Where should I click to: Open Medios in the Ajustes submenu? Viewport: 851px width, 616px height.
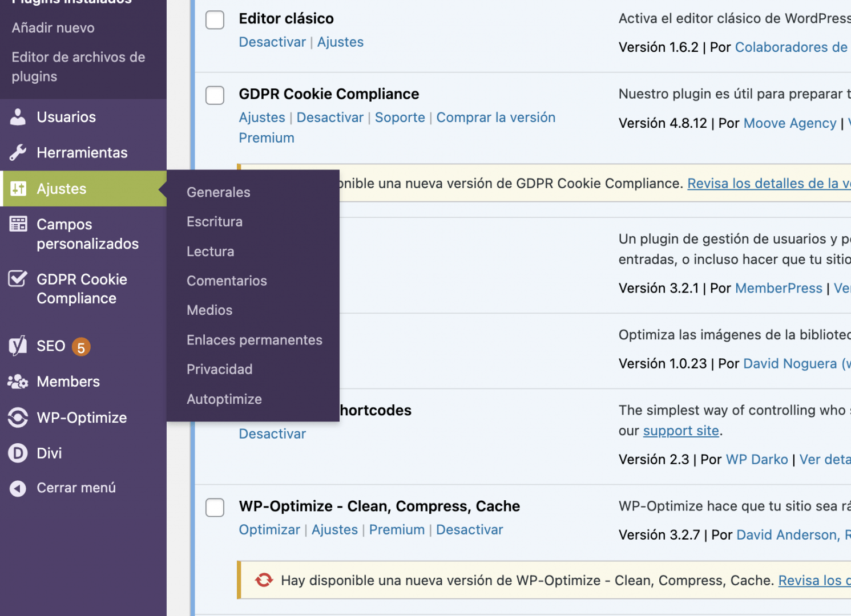[x=209, y=310]
